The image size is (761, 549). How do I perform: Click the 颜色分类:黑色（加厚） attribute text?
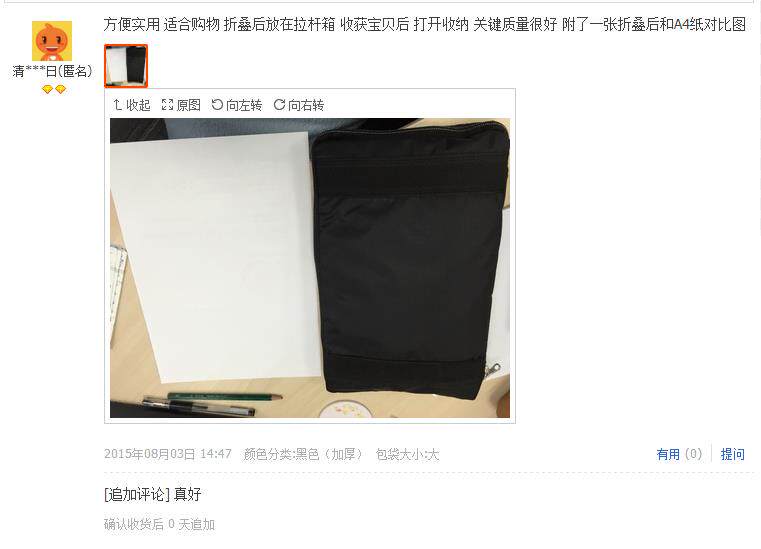coord(303,454)
